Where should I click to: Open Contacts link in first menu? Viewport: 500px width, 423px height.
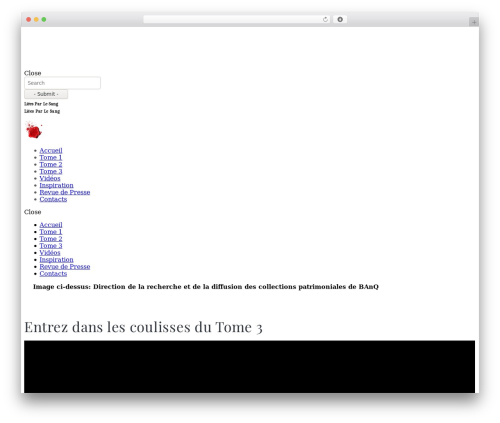click(x=53, y=199)
